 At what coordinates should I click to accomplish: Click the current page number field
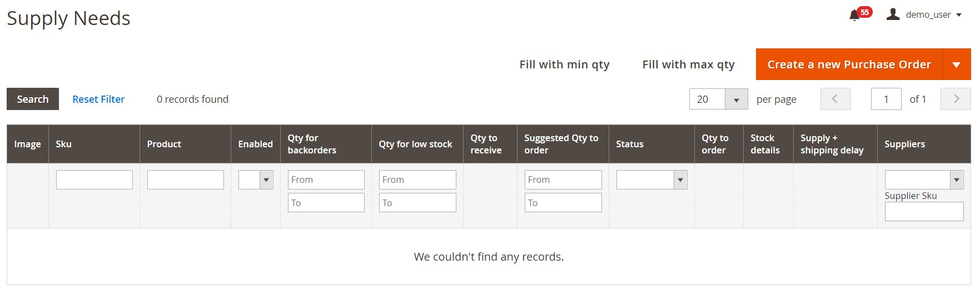click(x=886, y=99)
